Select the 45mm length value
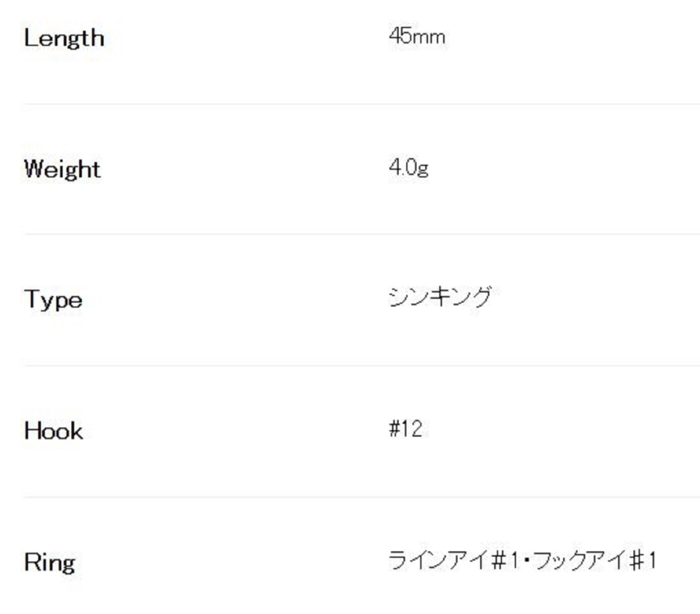700x614 pixels. point(417,36)
